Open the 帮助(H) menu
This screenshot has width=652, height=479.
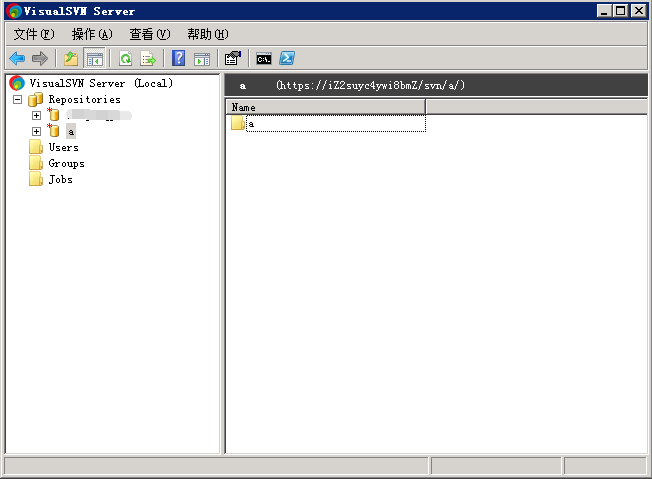pos(207,34)
